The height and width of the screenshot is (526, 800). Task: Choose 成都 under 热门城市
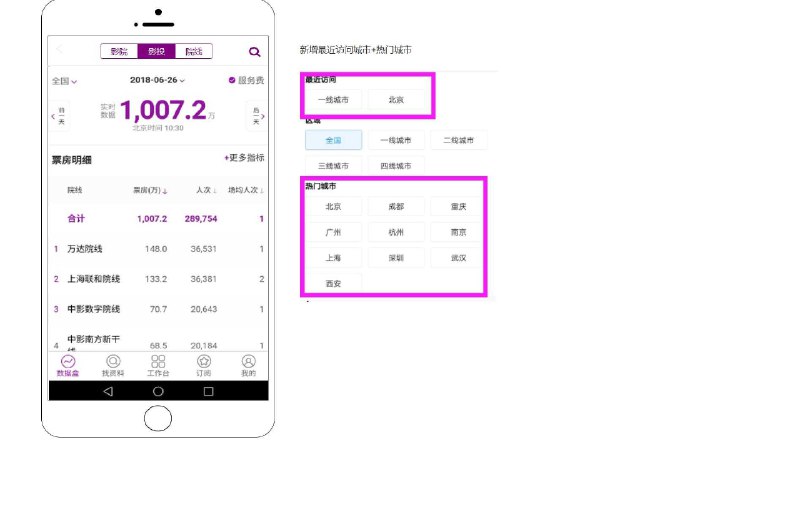click(396, 206)
